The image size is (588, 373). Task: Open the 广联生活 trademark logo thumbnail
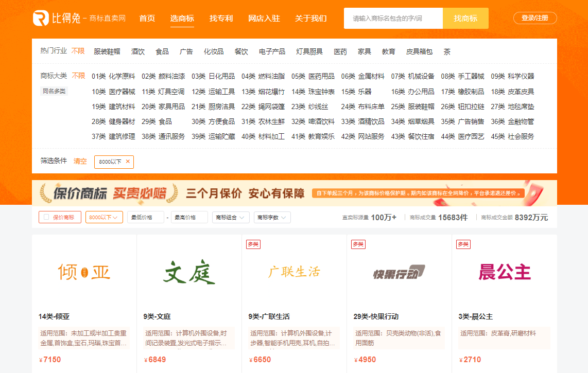(294, 272)
